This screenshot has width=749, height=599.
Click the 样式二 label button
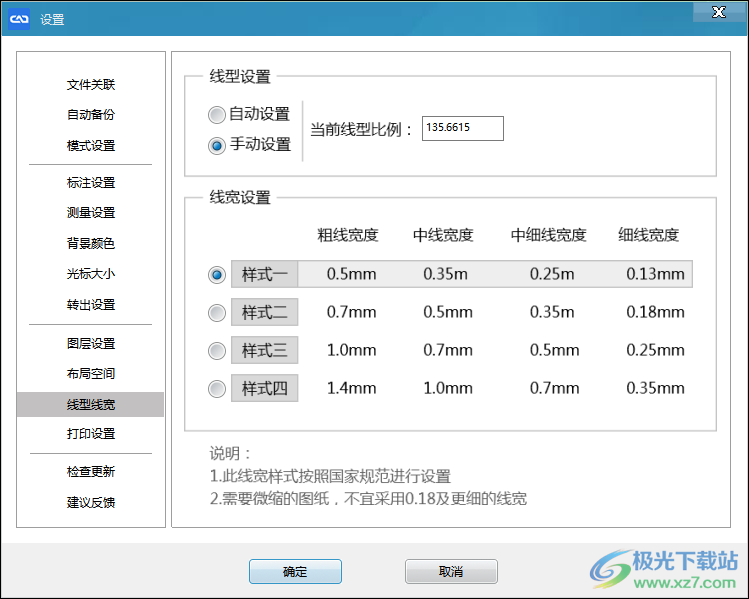[265, 312]
